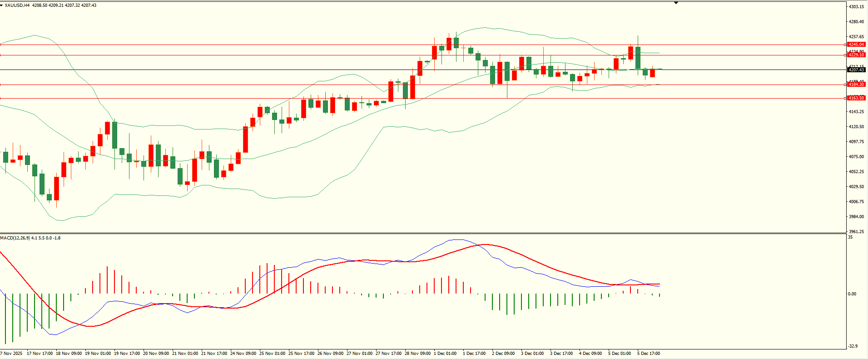Click the 1 Dec 01:00 time axis label
868x359 pixels.
[x=445, y=354]
